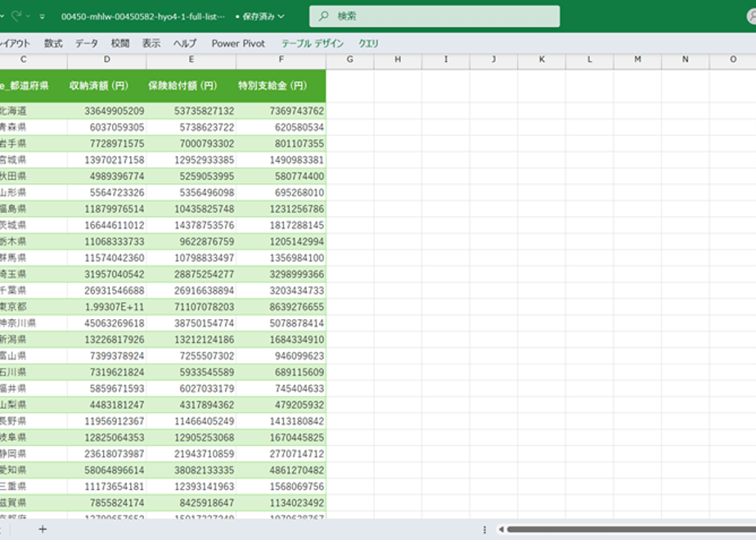Select cell with value 33649905209

[107, 111]
